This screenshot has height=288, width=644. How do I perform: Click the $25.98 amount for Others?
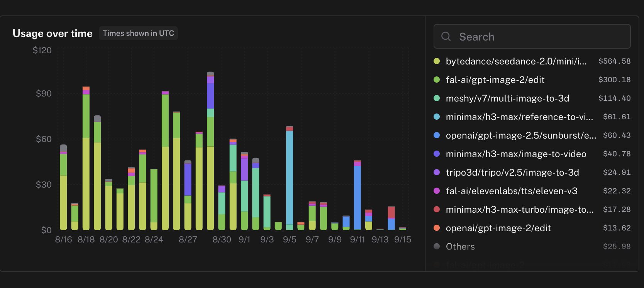[617, 246]
